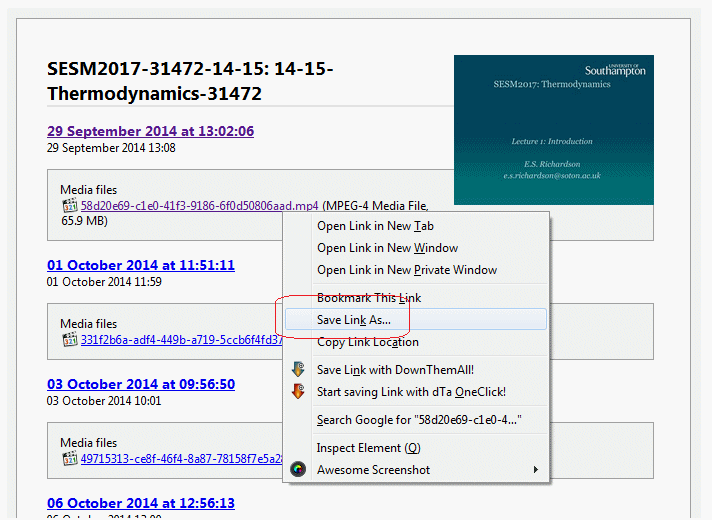This screenshot has height=520, width=712.
Task: Select Open Link in New Window
Action: coord(387,248)
